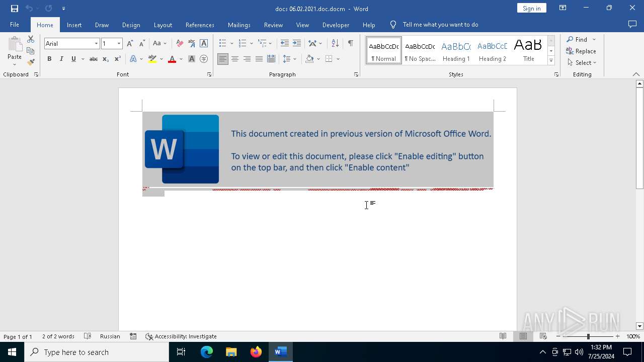Screen dimensions: 644x362
Task: Toggle Show/Hide paragraph marks
Action: pyautogui.click(x=350, y=43)
